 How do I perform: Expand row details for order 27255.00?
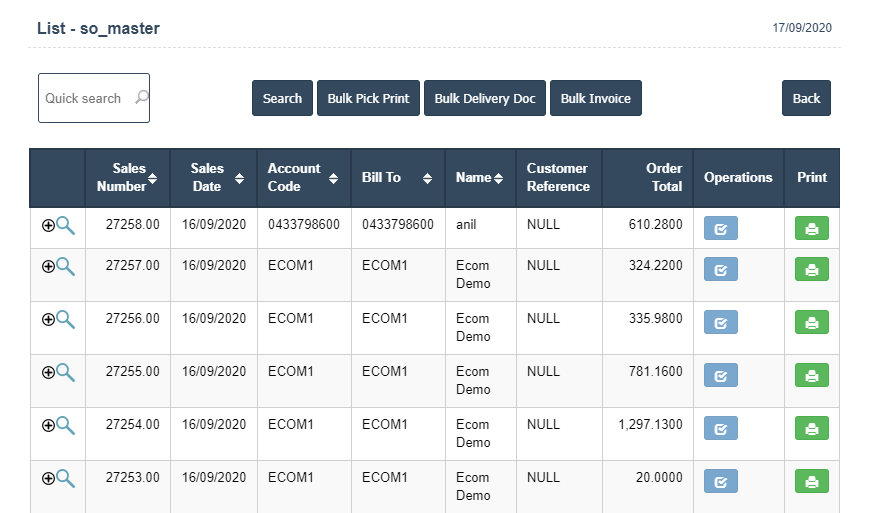pos(48,372)
